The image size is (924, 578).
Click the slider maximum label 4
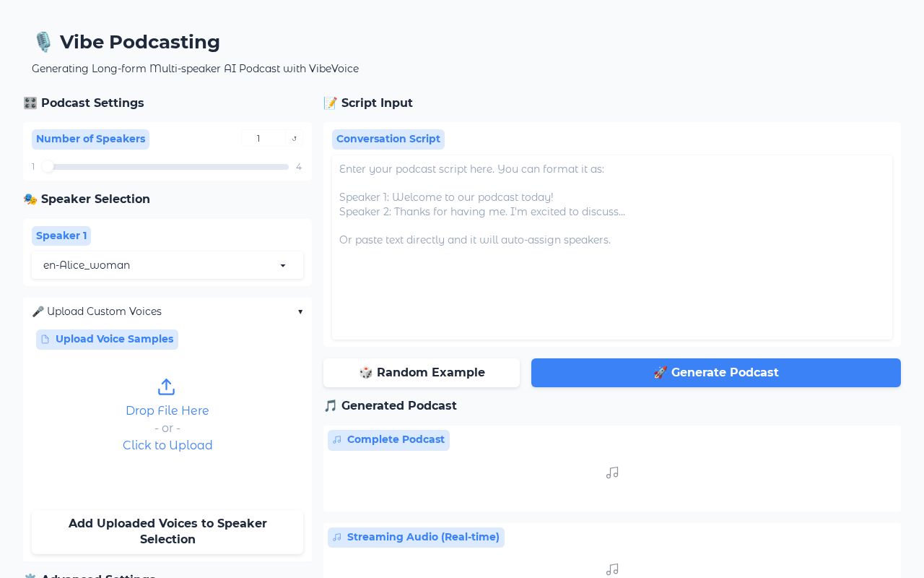[299, 167]
